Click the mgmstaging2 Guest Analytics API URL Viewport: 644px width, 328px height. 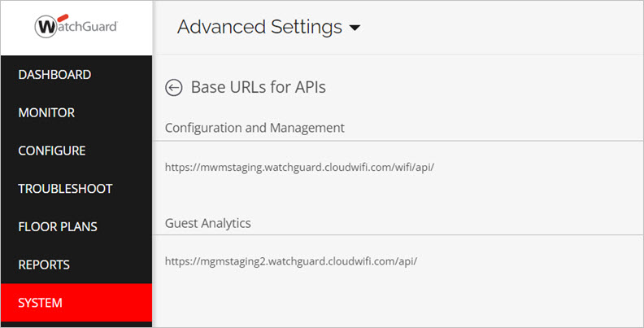291,261
